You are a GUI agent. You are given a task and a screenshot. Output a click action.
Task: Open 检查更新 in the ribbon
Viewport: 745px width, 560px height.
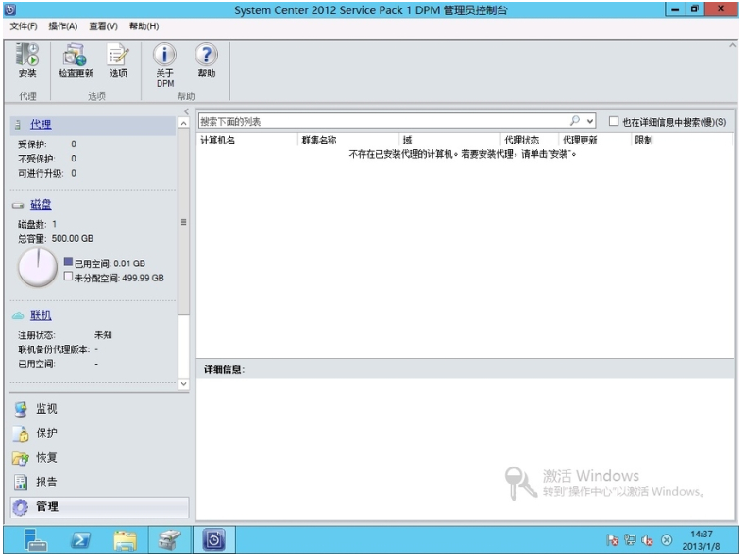[76, 60]
